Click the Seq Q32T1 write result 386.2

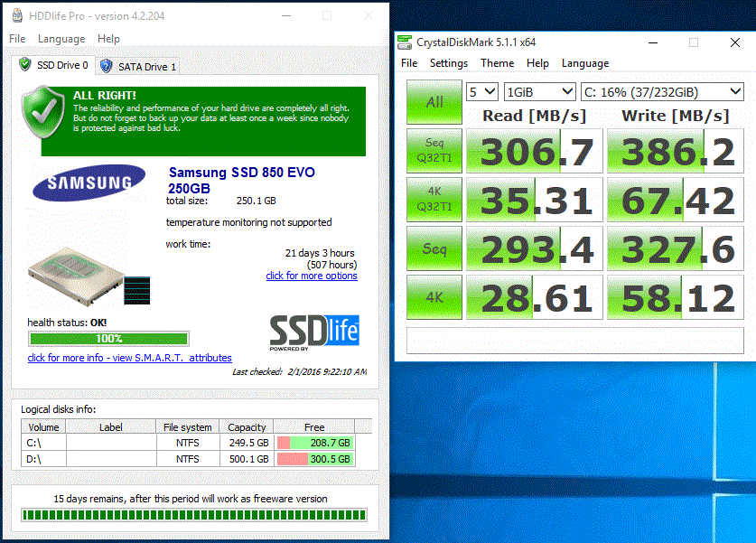point(675,151)
